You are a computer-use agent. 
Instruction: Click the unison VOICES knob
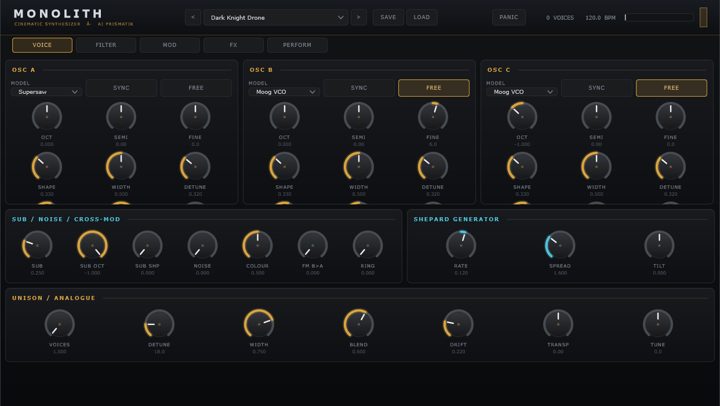tap(60, 324)
